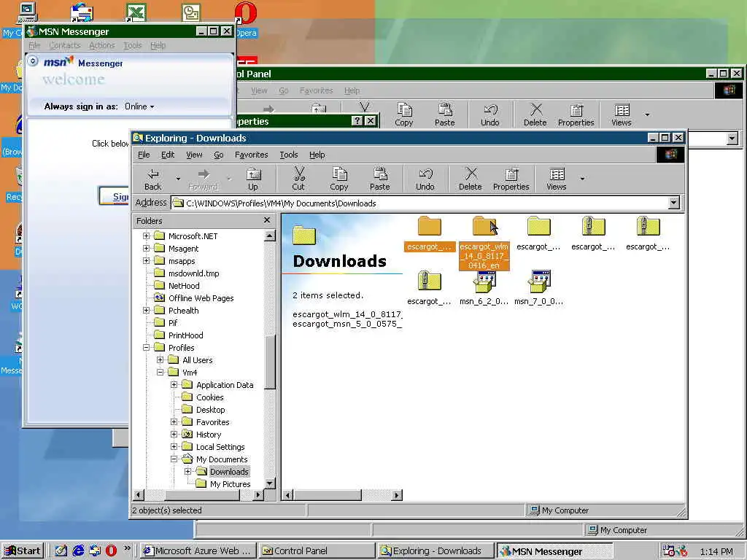
Task: Click Copy in the Exploring Downloads toolbar
Action: [x=338, y=179]
